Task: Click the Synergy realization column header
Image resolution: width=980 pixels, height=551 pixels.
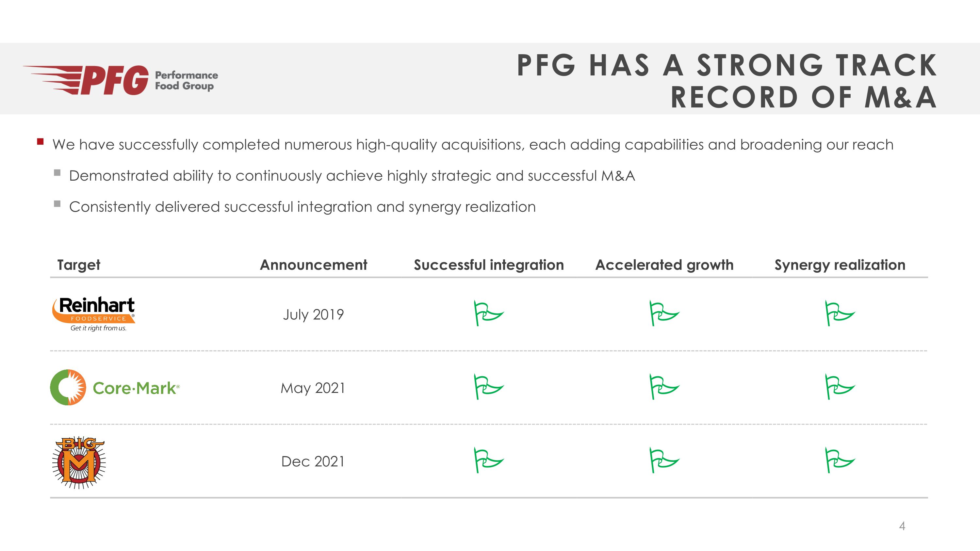Action: [840, 265]
